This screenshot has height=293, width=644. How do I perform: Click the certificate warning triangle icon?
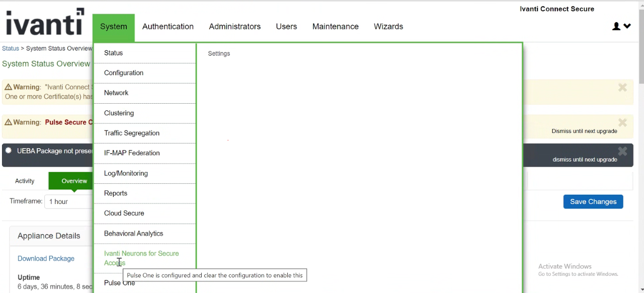9,87
